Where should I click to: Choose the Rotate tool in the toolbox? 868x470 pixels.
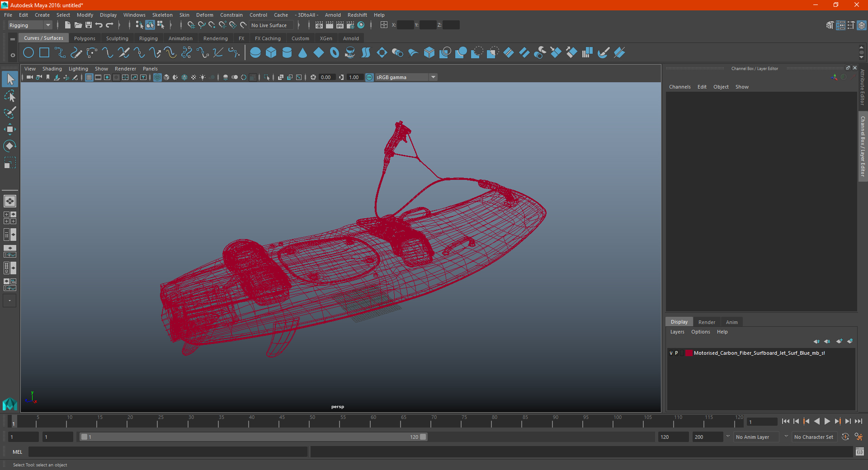9,146
